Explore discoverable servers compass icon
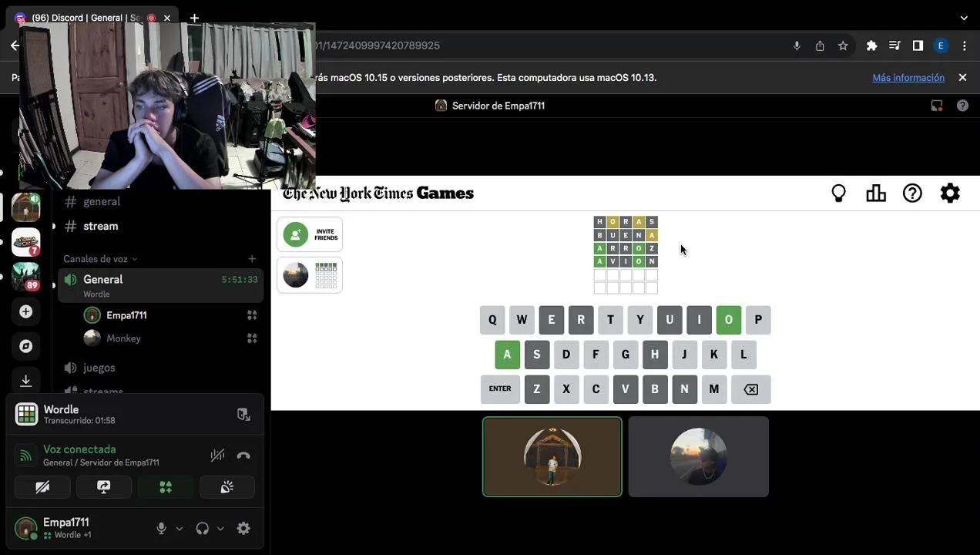Screen dimensions: 980x555 pos(26,346)
